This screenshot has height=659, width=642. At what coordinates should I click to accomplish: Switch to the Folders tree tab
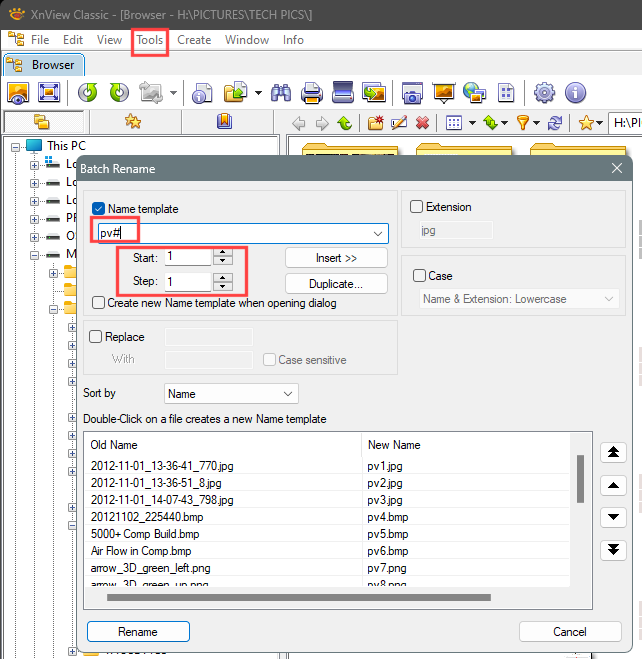pyautogui.click(x=42, y=122)
